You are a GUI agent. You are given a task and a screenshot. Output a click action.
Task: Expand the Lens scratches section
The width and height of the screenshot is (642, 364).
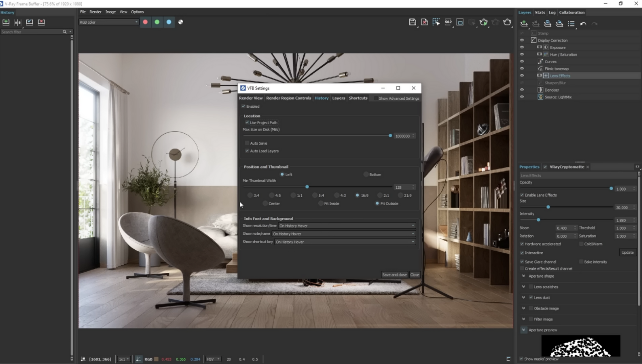click(x=524, y=287)
